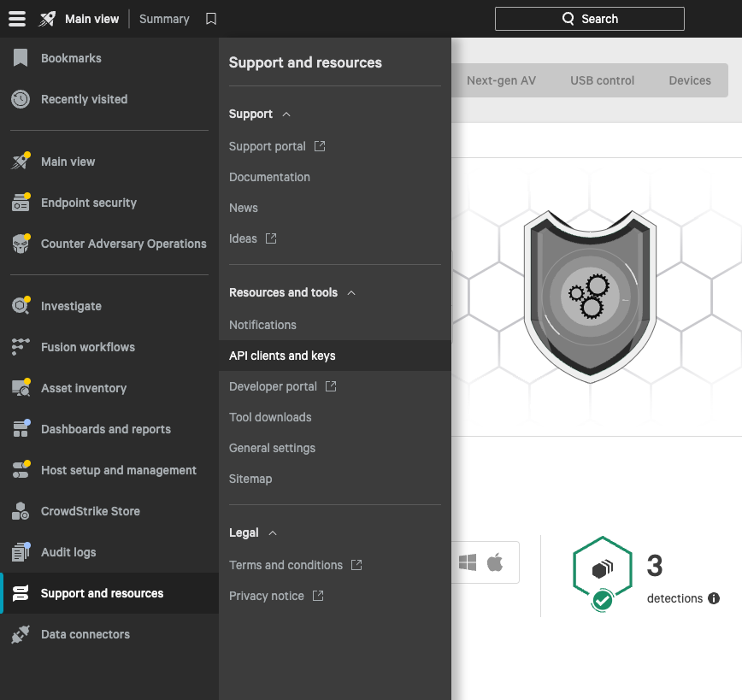Click the Endpoint security icon

21,203
